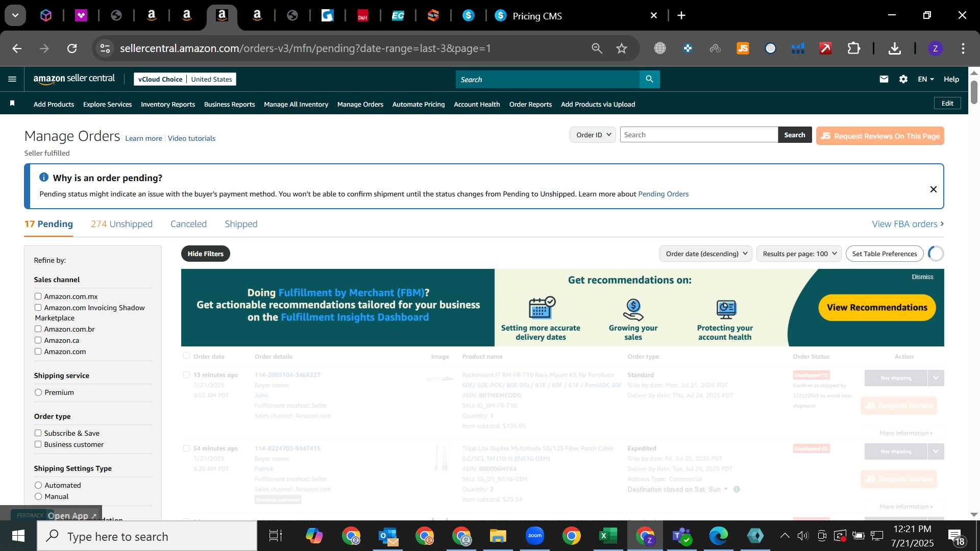Check the Amazon.com sales channel

click(x=38, y=351)
